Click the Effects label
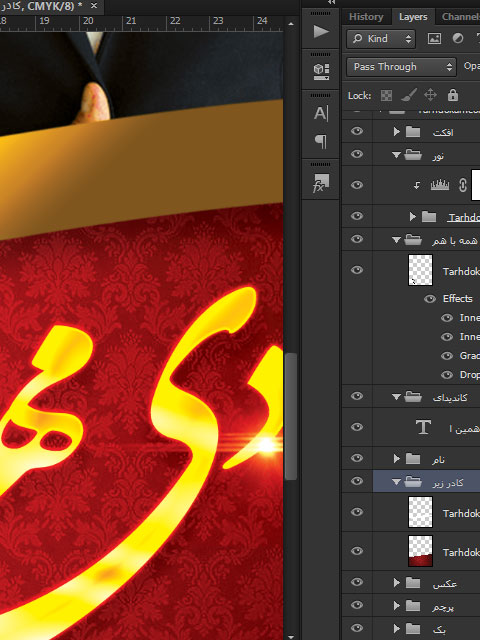480x640 pixels. tap(458, 299)
